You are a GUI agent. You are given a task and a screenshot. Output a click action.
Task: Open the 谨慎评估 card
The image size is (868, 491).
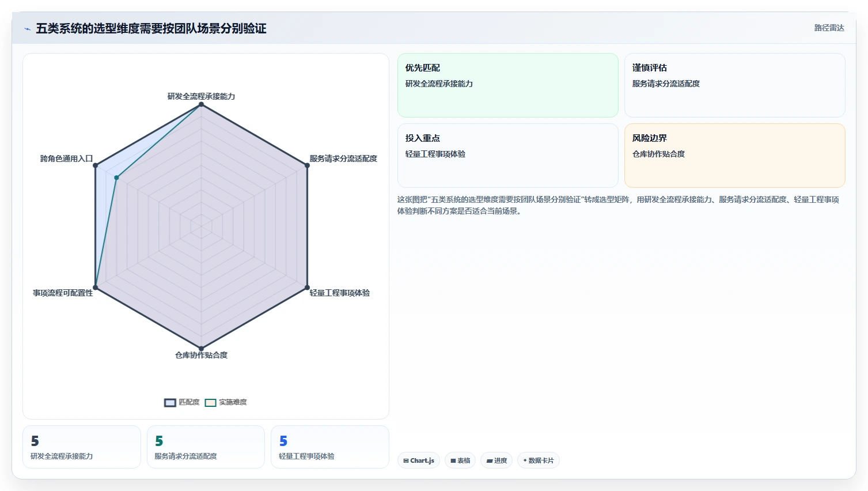(x=734, y=85)
